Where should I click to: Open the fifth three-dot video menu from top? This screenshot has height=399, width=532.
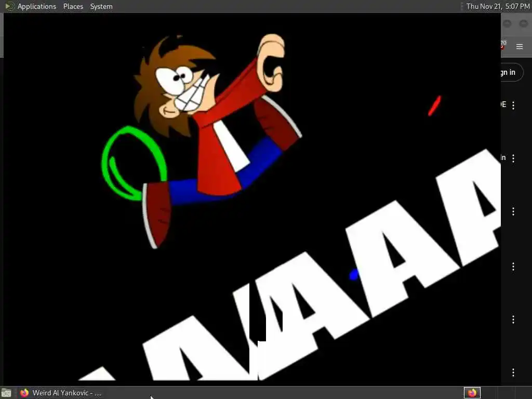click(513, 320)
